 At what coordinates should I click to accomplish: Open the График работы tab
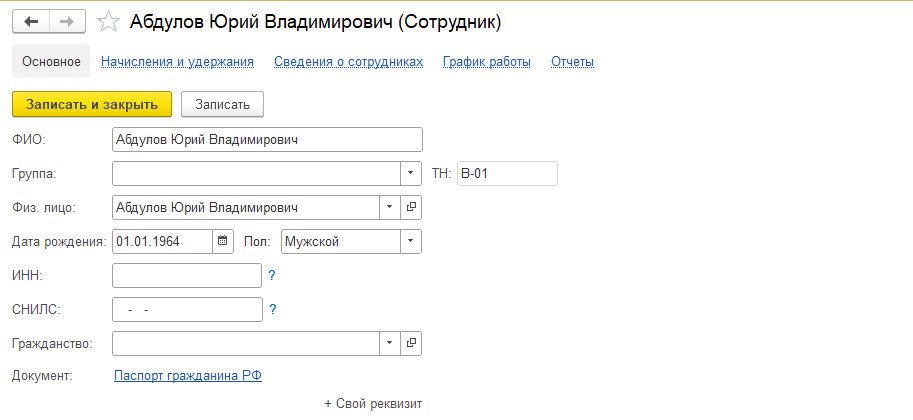coord(487,62)
